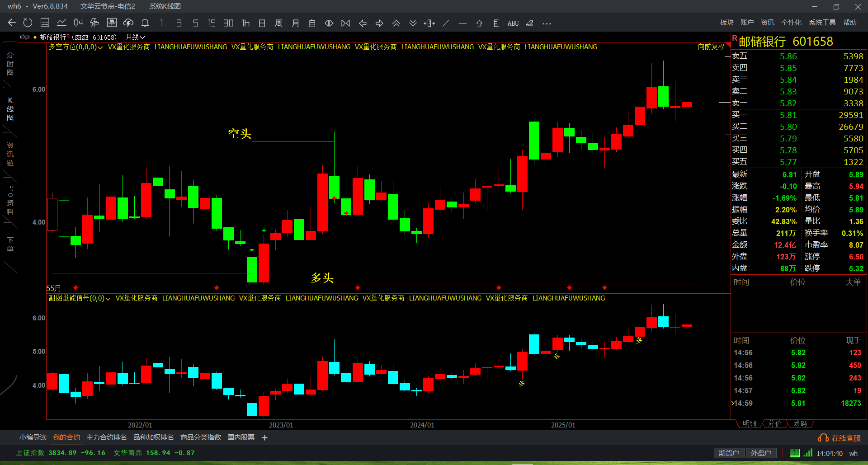Switch to weekly K-line (周) period
The image size is (868, 465).
(279, 23)
